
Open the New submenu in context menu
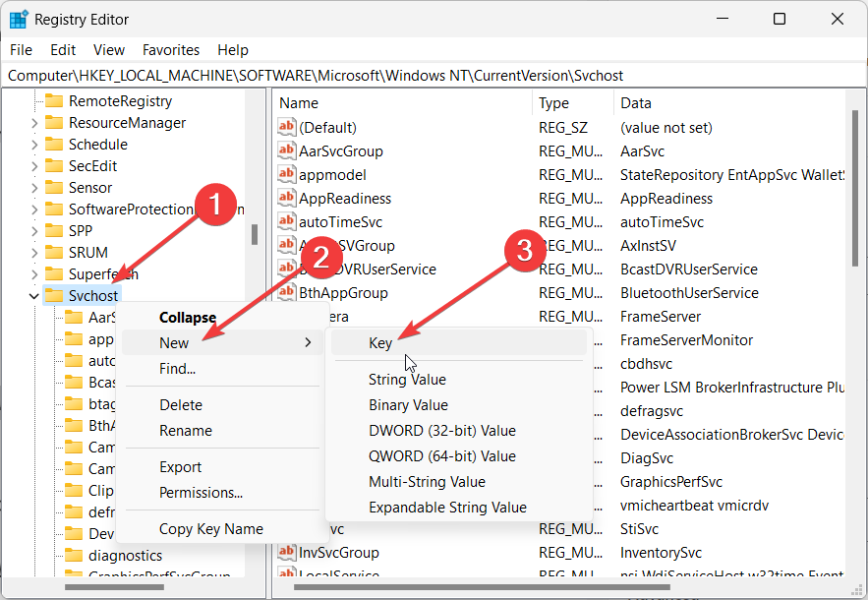coord(222,343)
